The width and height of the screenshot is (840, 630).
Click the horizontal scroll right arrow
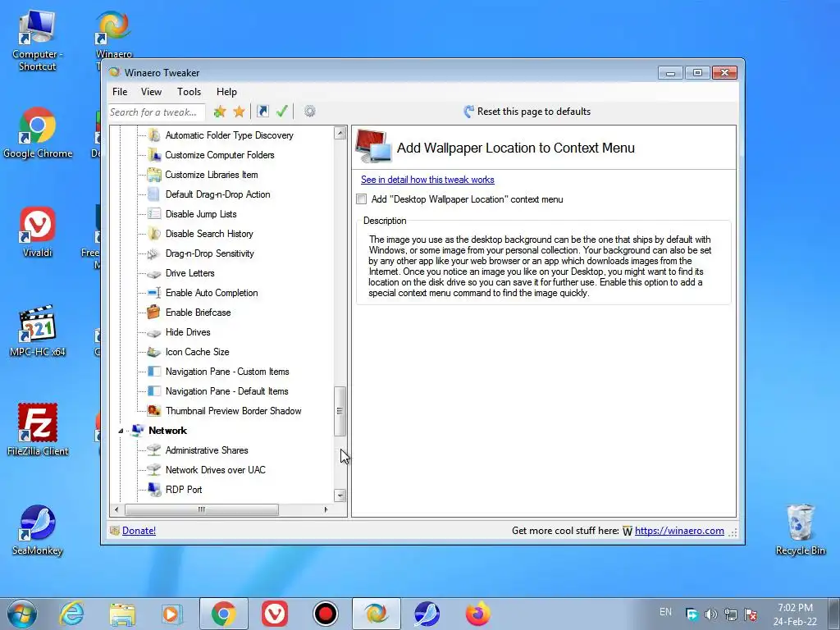326,509
